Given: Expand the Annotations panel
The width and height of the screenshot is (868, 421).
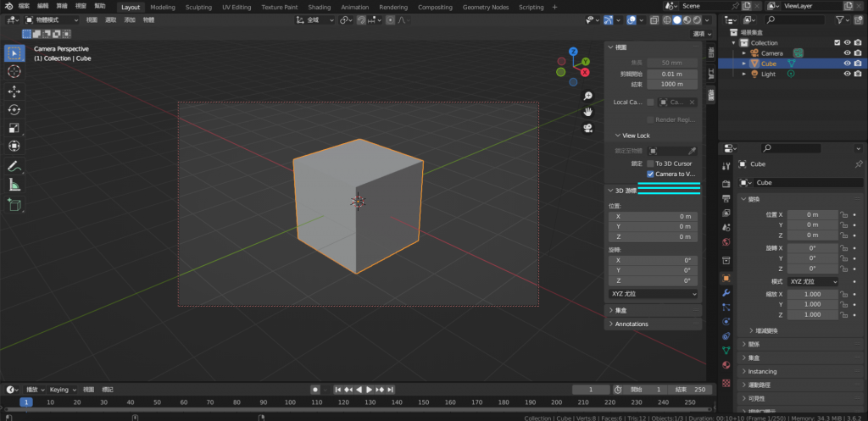Looking at the screenshot, I should coord(632,324).
